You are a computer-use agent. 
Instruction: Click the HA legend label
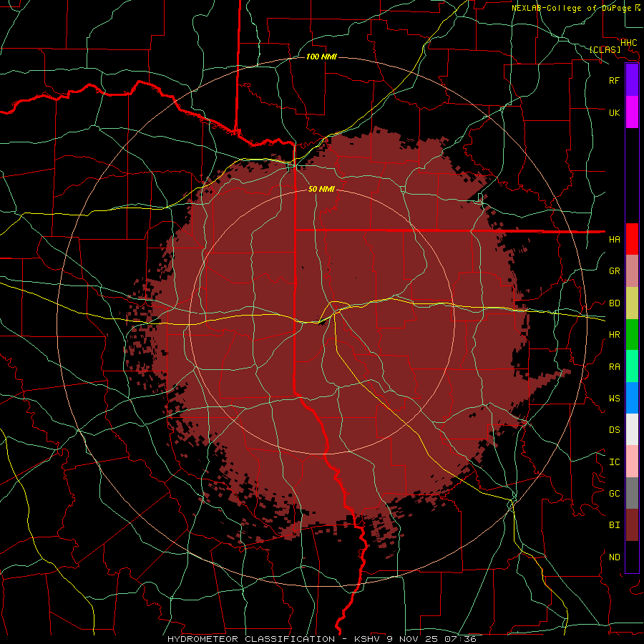[x=614, y=239]
